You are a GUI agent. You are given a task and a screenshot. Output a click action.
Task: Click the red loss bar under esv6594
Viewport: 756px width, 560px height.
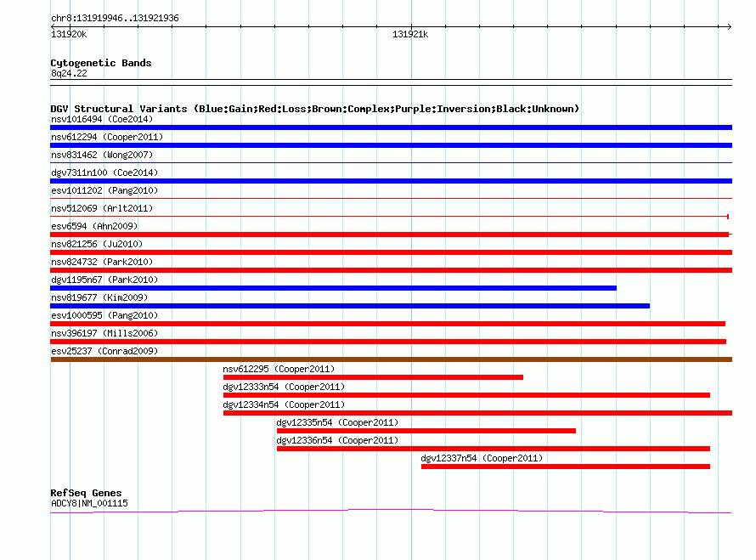coord(390,235)
